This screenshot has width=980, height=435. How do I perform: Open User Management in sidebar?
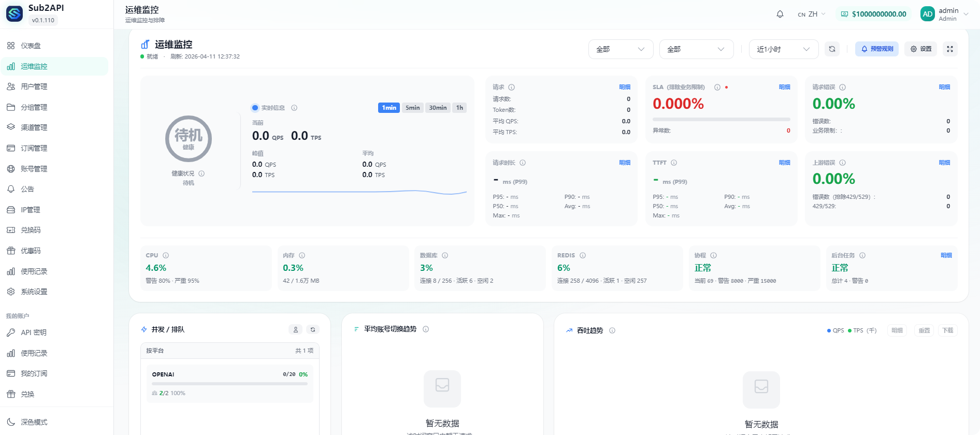coord(34,86)
